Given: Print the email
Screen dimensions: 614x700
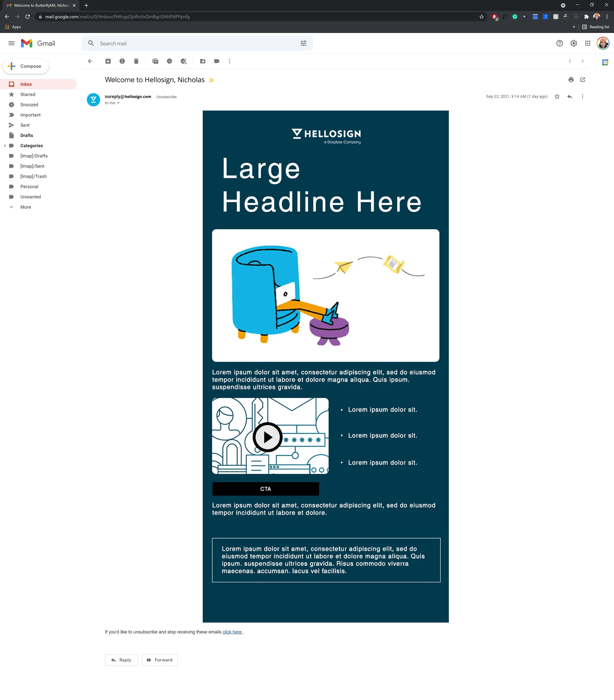Looking at the screenshot, I should [571, 79].
